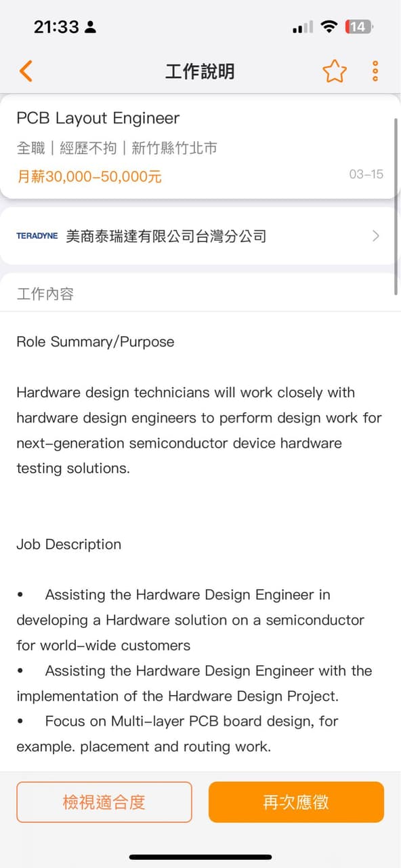Tap the star icon to bookmark this job
This screenshot has width=401, height=868.
pos(335,70)
